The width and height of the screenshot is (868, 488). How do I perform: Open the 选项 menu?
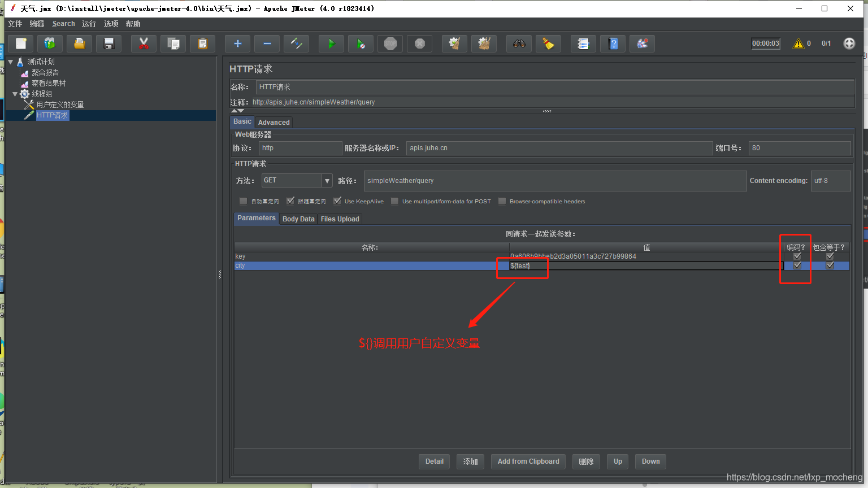point(111,24)
